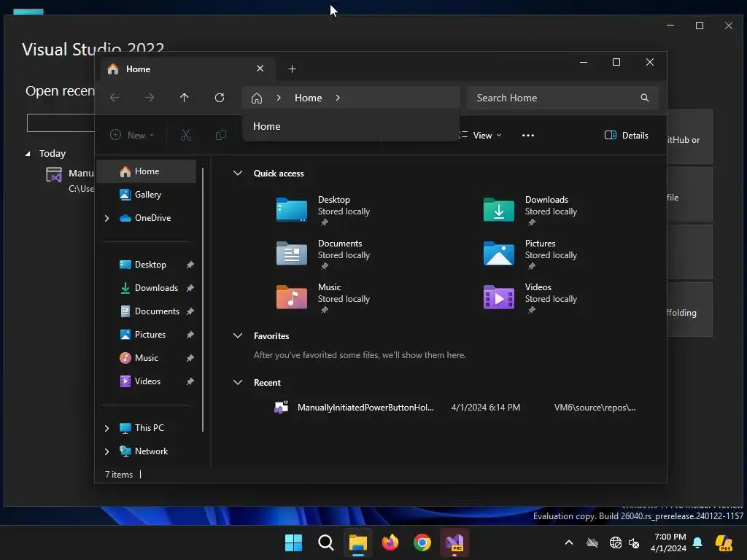747x560 pixels.
Task: Click the search magnifier in Search Home
Action: [645, 98]
